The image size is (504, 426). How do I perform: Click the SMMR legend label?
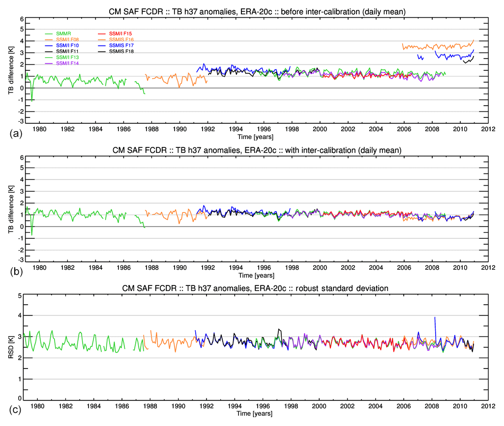[x=63, y=33]
